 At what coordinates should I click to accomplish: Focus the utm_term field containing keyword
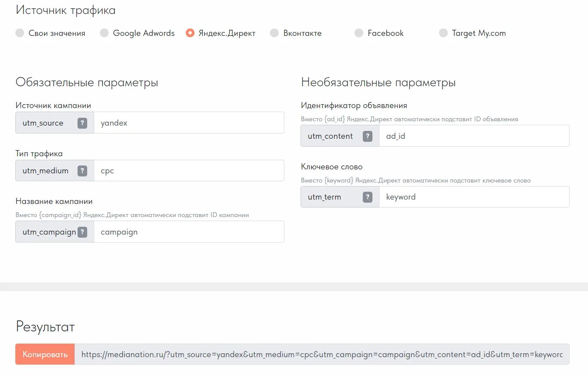click(474, 197)
